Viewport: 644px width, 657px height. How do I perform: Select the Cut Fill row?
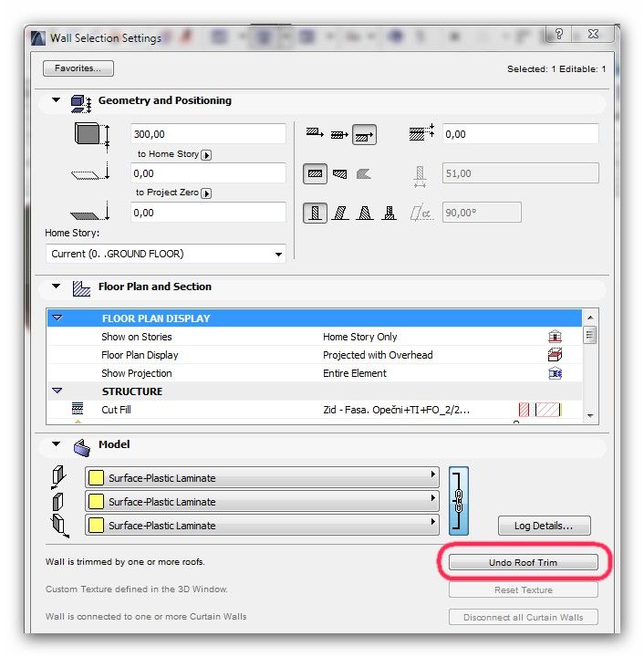(314, 410)
